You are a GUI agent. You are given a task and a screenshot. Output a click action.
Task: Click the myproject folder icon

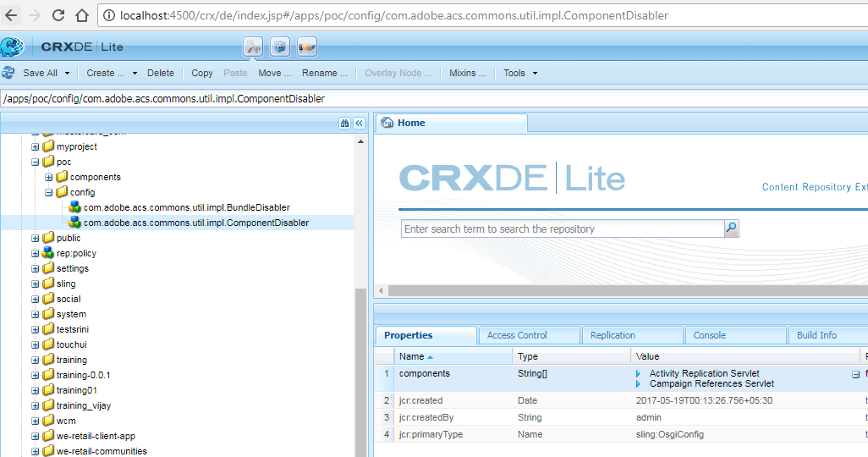click(x=48, y=146)
